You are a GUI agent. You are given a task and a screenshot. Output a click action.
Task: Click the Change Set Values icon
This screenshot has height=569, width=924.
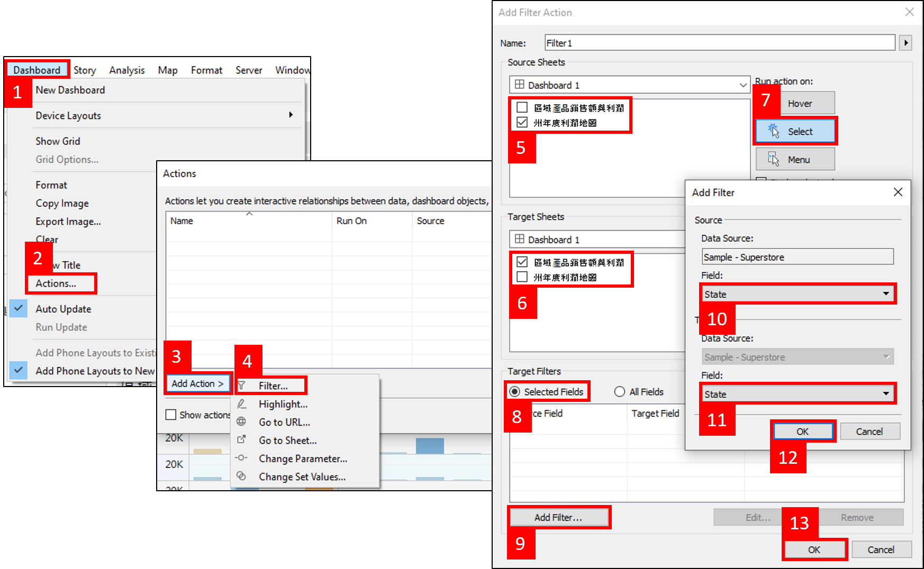pyautogui.click(x=241, y=476)
